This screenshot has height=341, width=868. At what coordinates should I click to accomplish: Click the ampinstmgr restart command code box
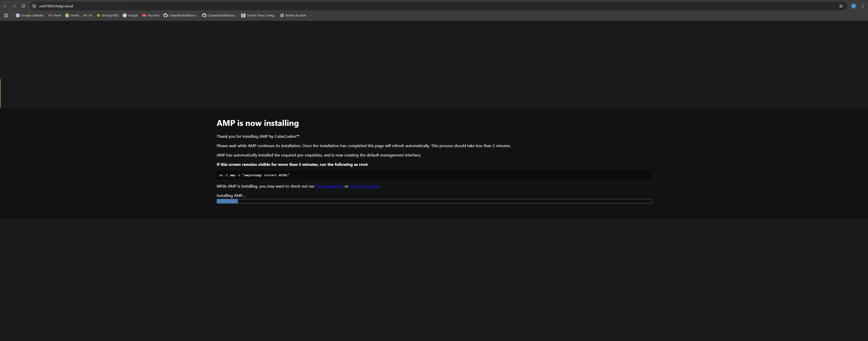(434, 175)
